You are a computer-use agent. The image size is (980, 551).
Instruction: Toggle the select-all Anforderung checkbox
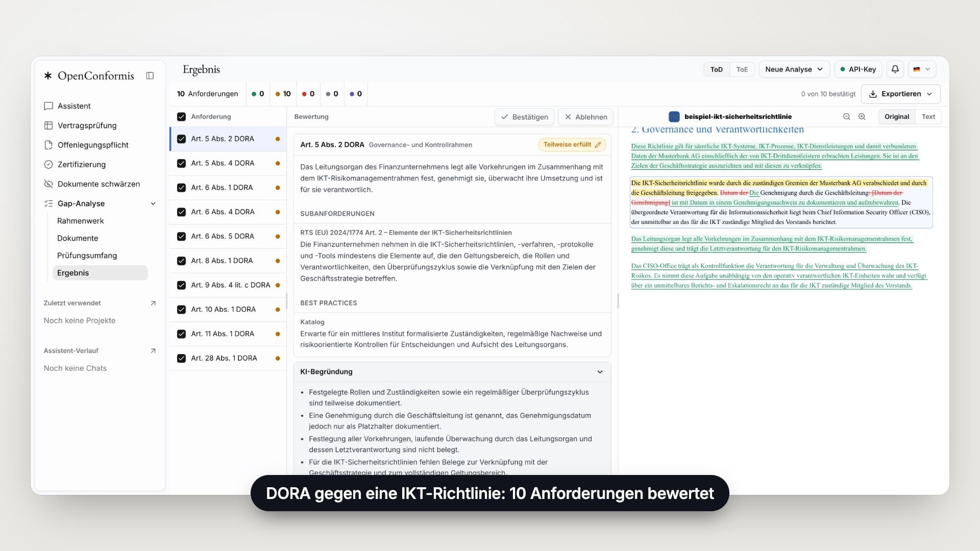(x=181, y=117)
